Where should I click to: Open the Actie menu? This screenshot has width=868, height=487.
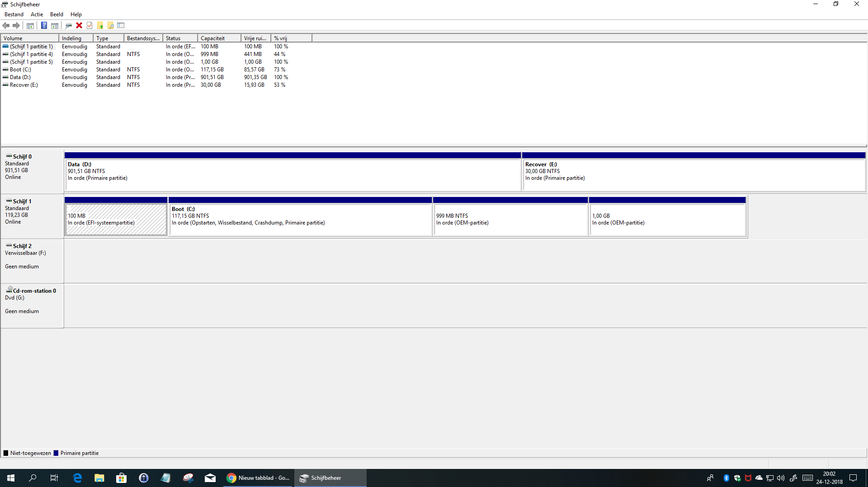click(37, 14)
